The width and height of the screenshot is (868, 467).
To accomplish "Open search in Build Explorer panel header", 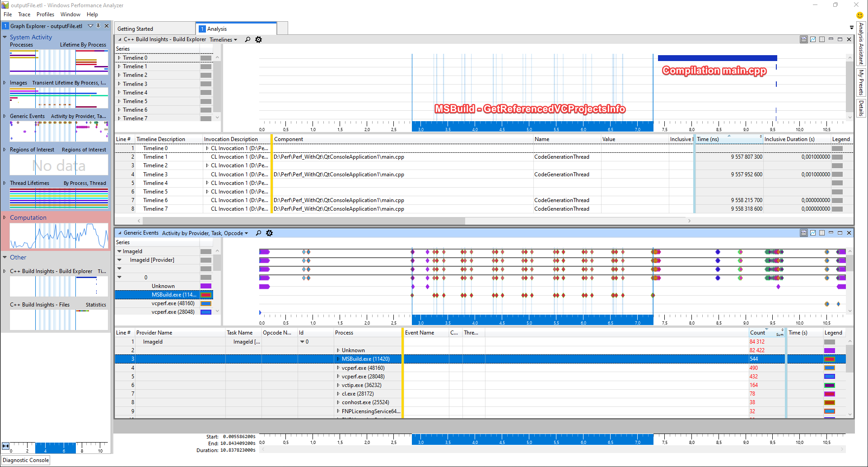I will (247, 39).
